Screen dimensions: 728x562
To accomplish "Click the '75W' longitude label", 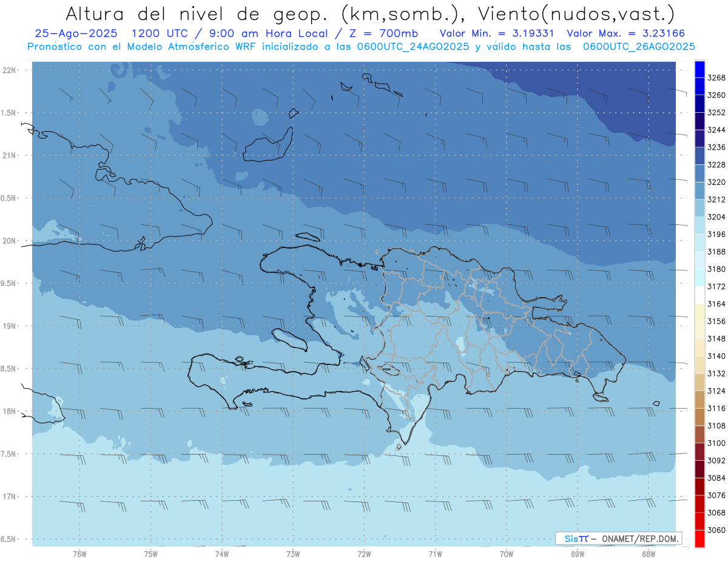I will coord(151,554).
